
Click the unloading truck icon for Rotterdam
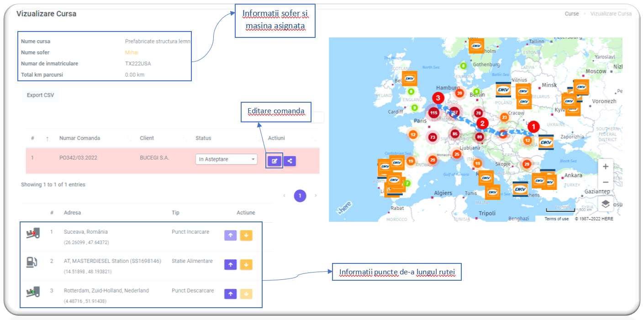click(x=33, y=291)
